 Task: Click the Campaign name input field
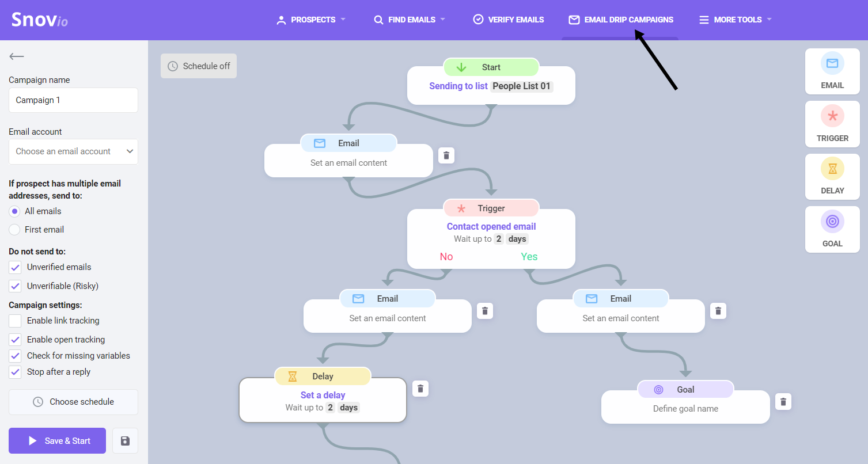tap(73, 100)
